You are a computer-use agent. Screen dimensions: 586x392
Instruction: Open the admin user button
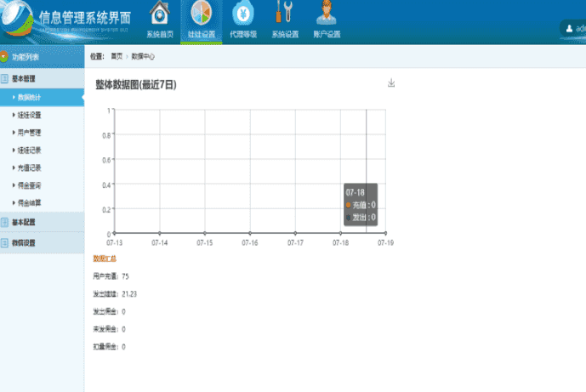pyautogui.click(x=573, y=28)
